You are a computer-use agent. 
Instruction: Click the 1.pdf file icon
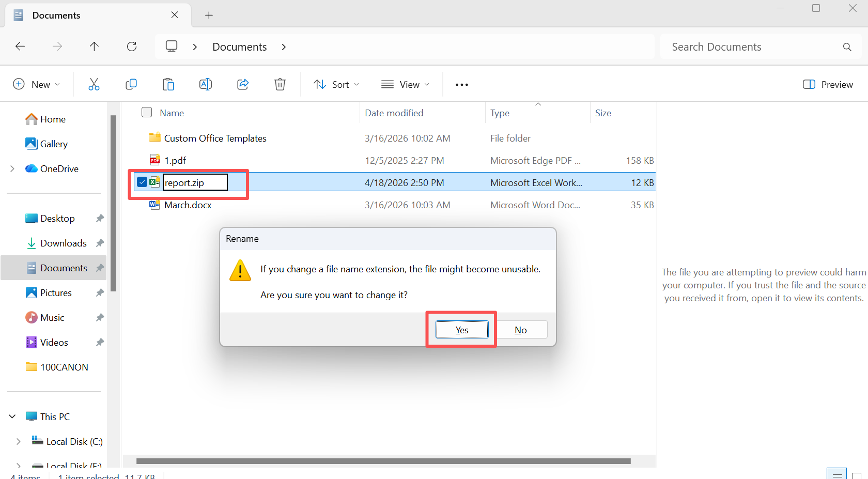(154, 160)
